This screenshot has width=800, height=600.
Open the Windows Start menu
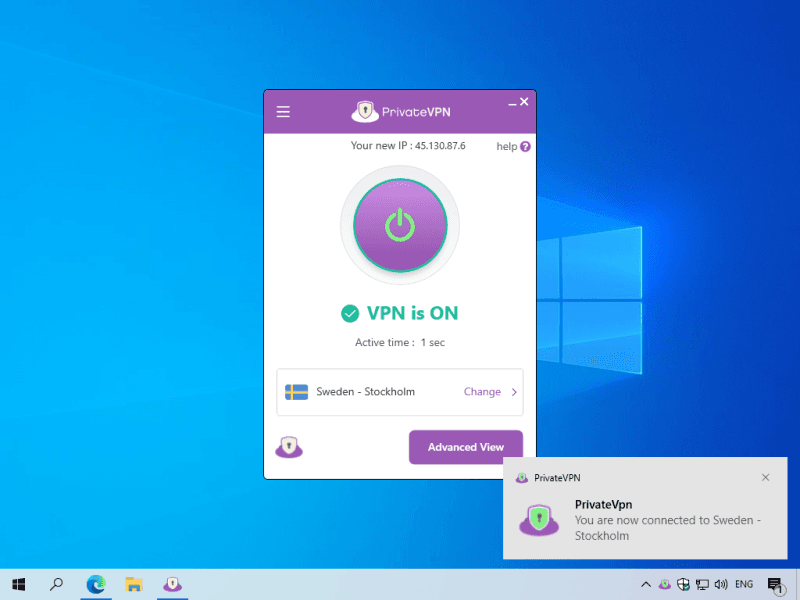point(18,584)
